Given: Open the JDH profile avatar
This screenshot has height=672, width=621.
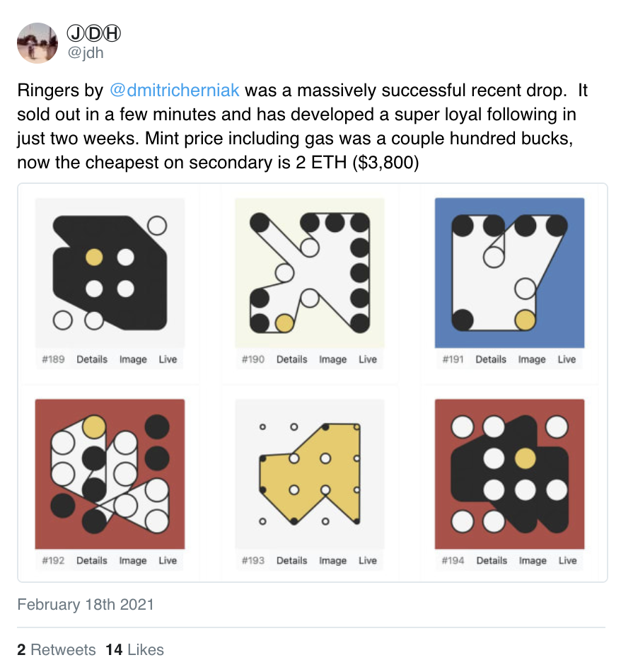Looking at the screenshot, I should click(x=37, y=43).
